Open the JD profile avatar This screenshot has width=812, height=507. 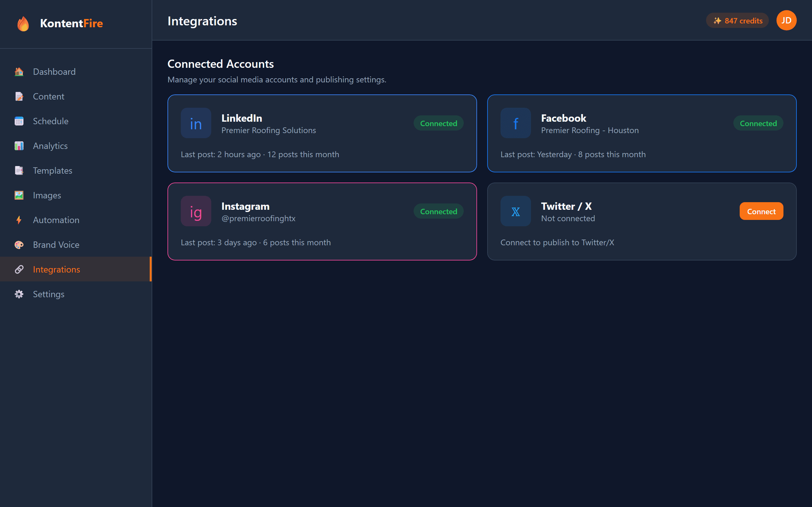(x=786, y=20)
